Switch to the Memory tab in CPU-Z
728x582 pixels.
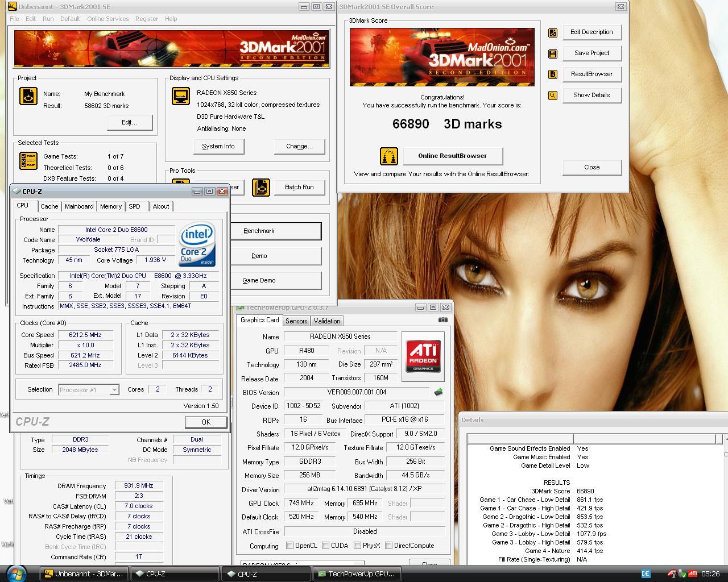[x=111, y=206]
